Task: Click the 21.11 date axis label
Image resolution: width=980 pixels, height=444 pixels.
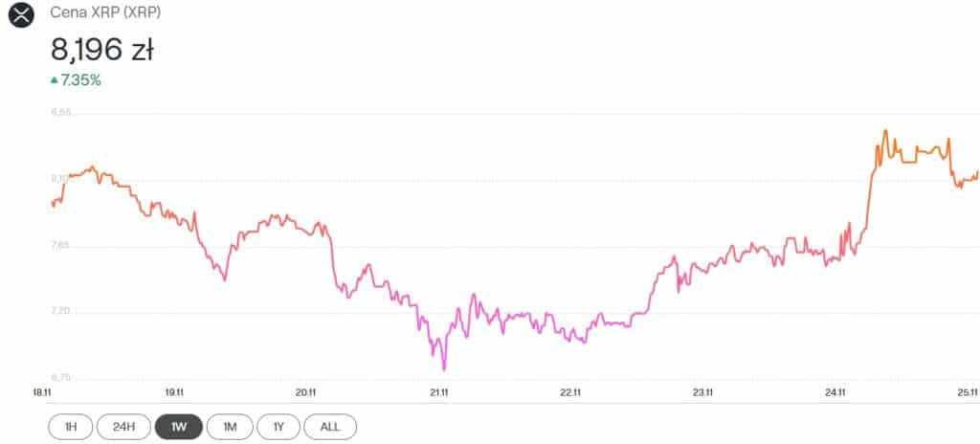Action: click(438, 392)
